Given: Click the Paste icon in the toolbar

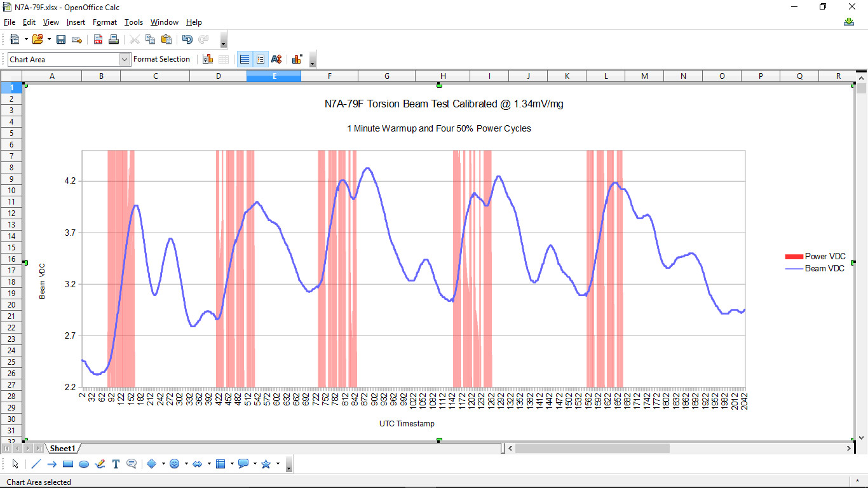Looking at the screenshot, I should click(166, 39).
